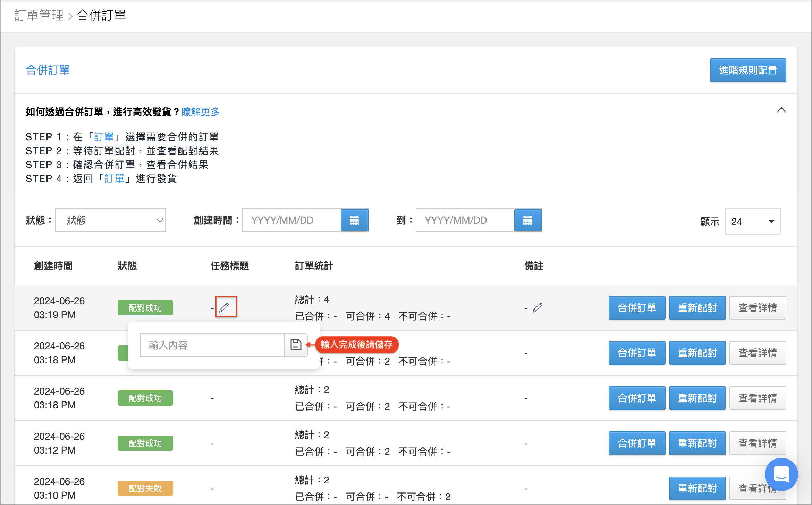Image resolution: width=812 pixels, height=505 pixels.
Task: Click the pencil icon in the 備註 column
Action: click(538, 308)
